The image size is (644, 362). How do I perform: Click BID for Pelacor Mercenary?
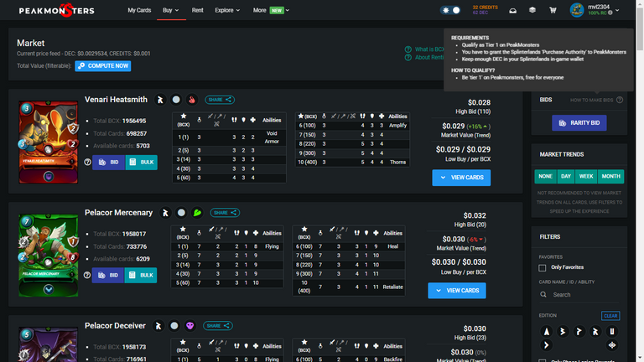pos(108,275)
